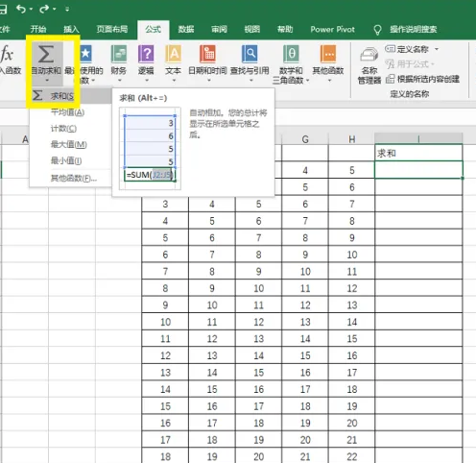Screen dimensions: 476x463
Task: Select column G header
Action: tap(305, 139)
